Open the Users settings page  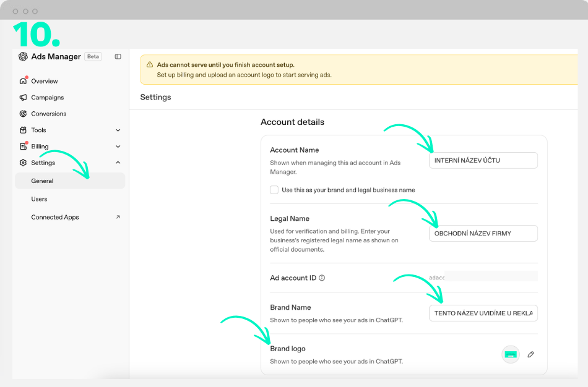click(39, 199)
